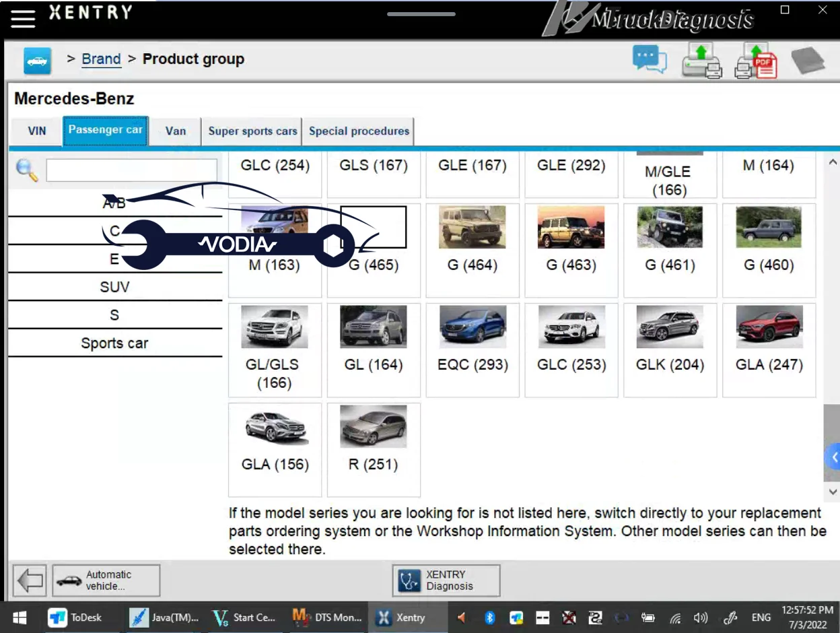Open Start Center taskbar item
840x633 pixels.
(244, 618)
